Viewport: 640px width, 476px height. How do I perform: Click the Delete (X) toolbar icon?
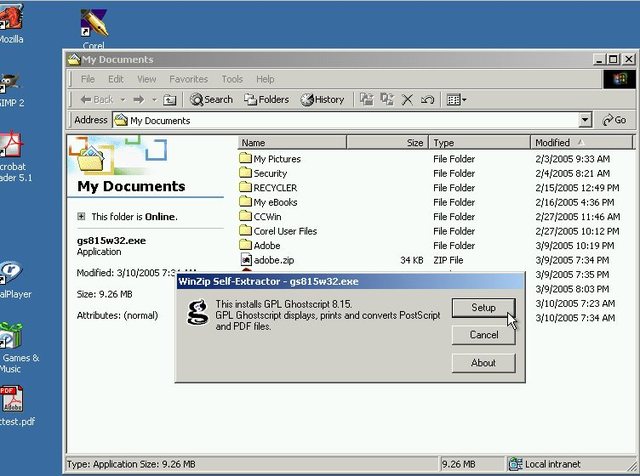407,100
